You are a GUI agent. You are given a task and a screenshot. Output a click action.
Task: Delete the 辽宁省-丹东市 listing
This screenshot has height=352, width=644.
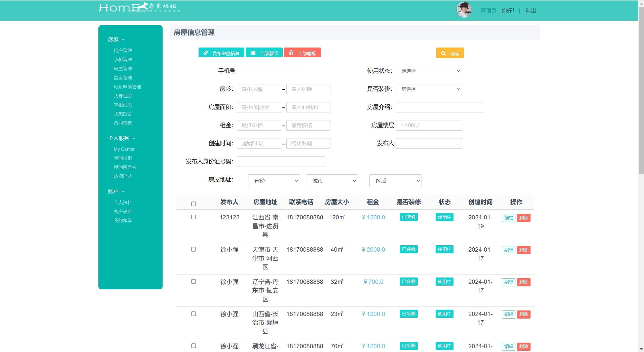pyautogui.click(x=523, y=282)
